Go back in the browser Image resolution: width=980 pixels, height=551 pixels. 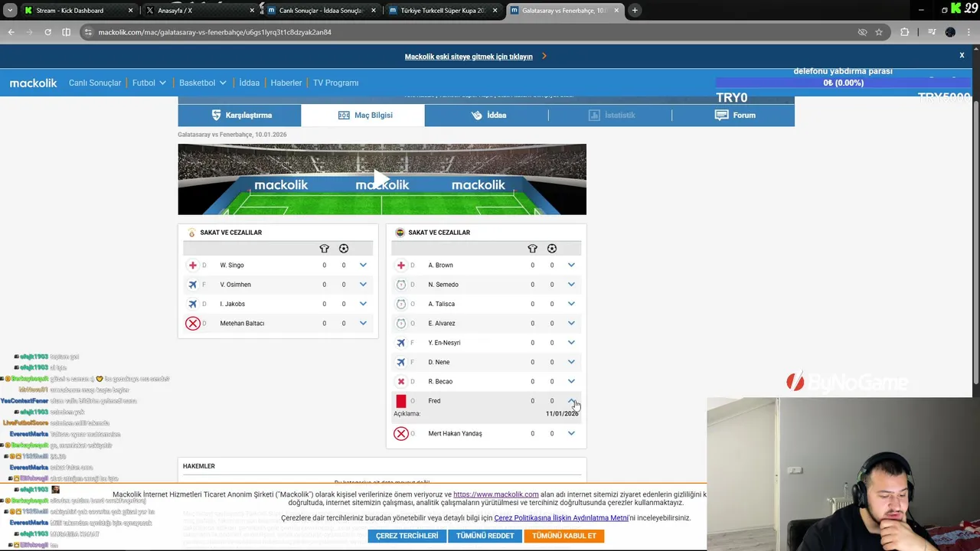(11, 32)
